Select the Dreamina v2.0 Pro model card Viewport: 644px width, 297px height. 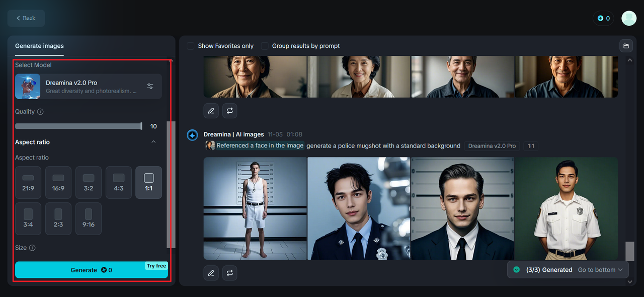[89, 86]
